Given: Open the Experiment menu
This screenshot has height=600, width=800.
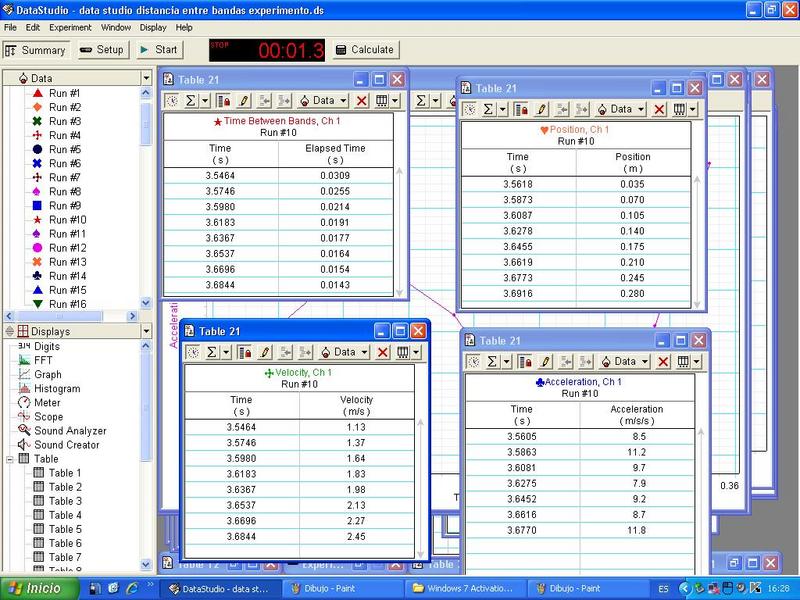Looking at the screenshot, I should tap(69, 27).
